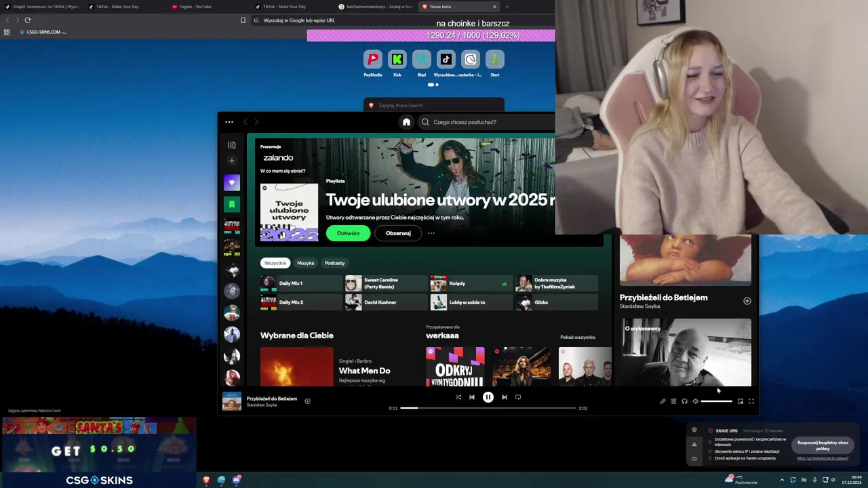Open a new browser tab with plus

pyautogui.click(x=507, y=7)
